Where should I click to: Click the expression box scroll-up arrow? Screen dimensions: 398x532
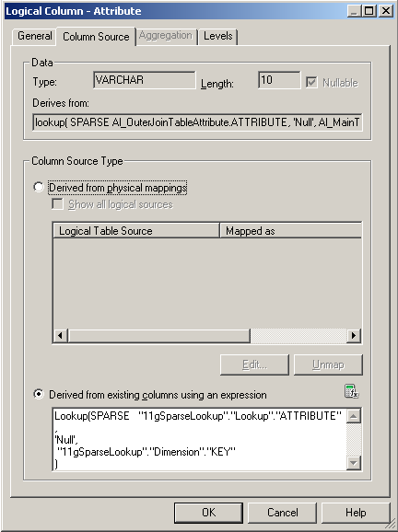(x=354, y=416)
